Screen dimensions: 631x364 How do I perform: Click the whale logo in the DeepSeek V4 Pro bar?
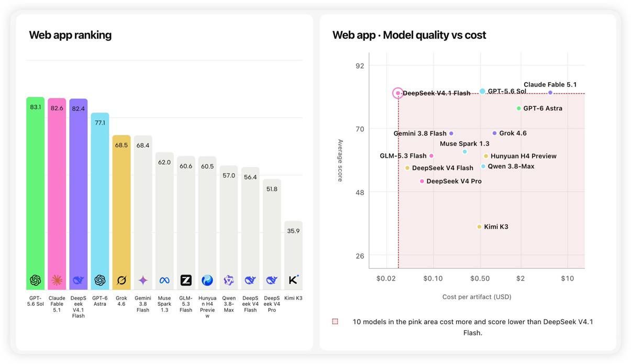click(x=272, y=280)
